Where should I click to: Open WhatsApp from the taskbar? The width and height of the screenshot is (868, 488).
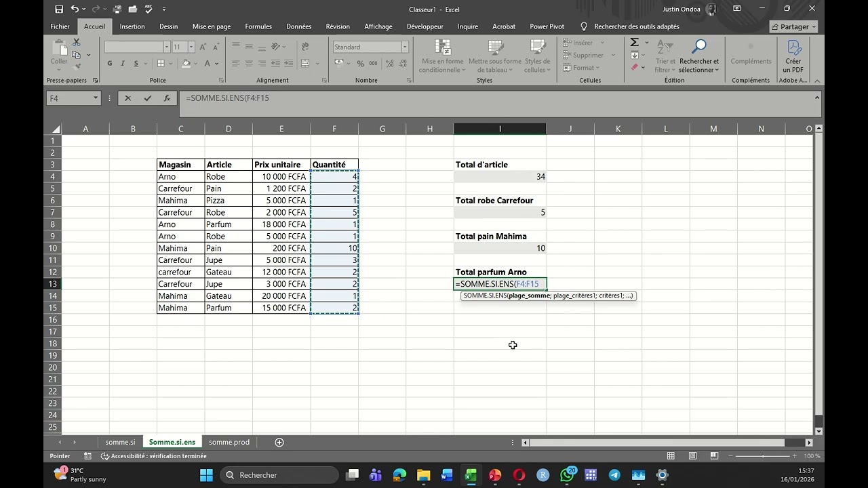pyautogui.click(x=567, y=475)
